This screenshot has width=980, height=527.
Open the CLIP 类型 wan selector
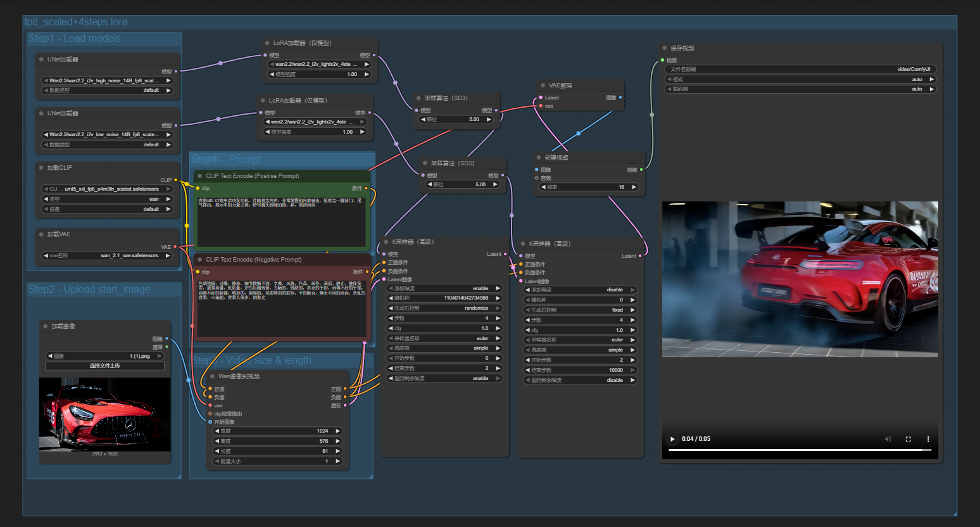point(107,200)
